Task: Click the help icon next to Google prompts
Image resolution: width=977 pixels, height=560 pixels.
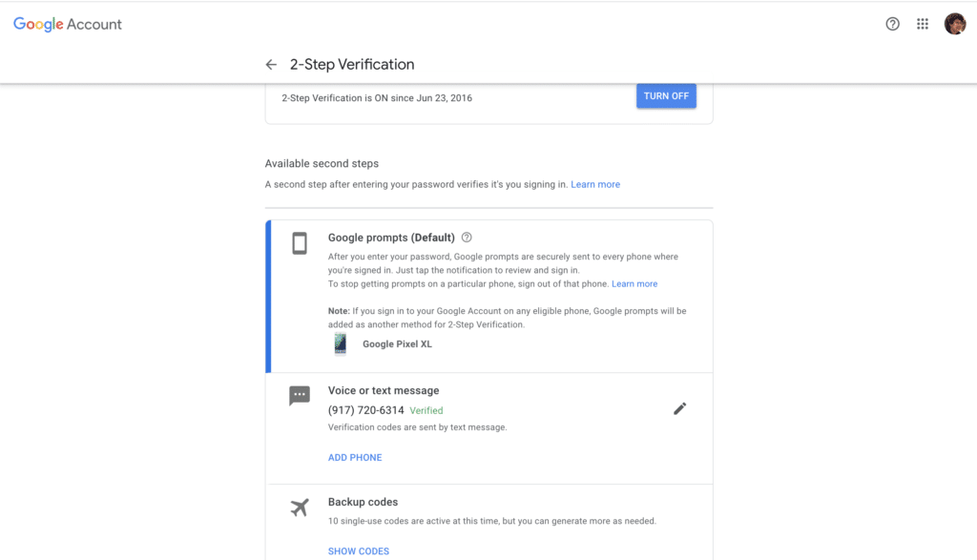Action: click(467, 238)
